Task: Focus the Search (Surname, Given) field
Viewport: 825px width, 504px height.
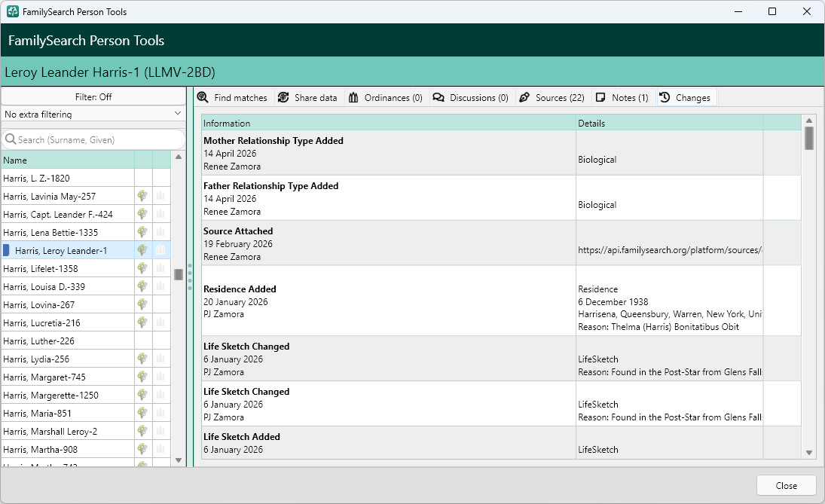Action: [x=93, y=139]
